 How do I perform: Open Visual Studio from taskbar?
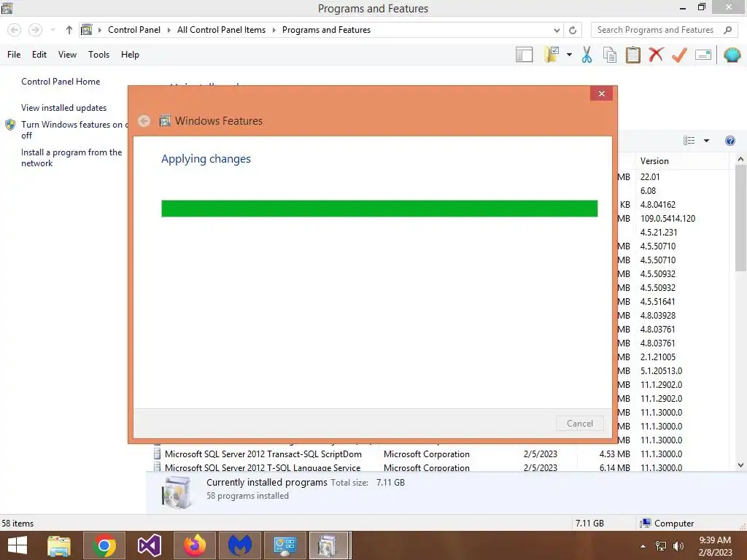(x=149, y=545)
